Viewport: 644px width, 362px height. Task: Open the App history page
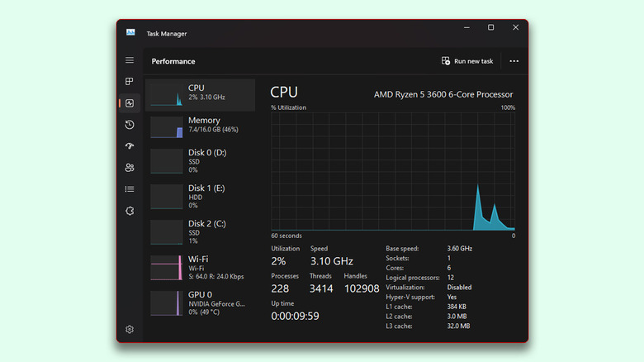coord(130,125)
